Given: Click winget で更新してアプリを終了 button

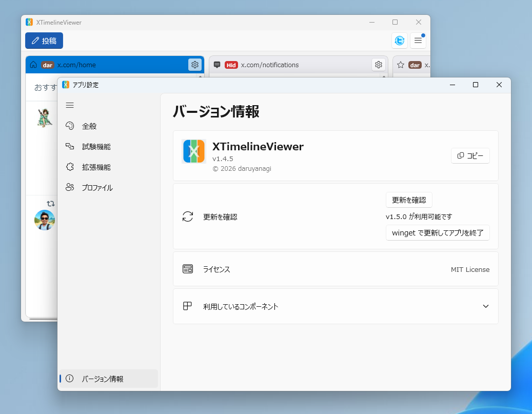Looking at the screenshot, I should 438,233.
